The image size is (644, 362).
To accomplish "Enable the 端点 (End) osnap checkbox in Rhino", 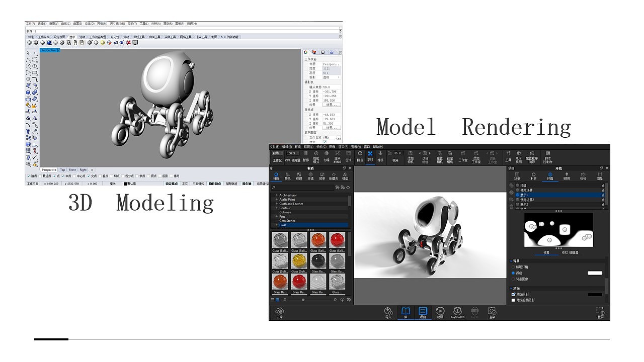I will 30,176.
